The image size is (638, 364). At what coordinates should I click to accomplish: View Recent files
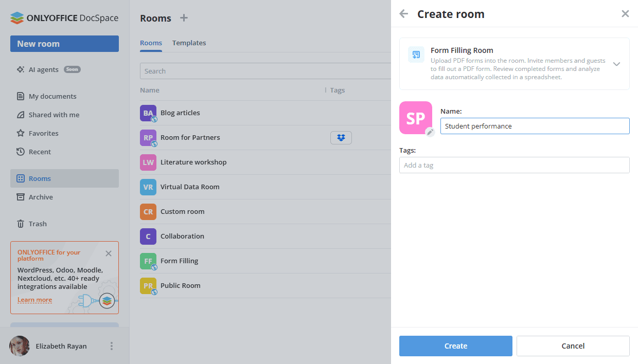(x=40, y=151)
